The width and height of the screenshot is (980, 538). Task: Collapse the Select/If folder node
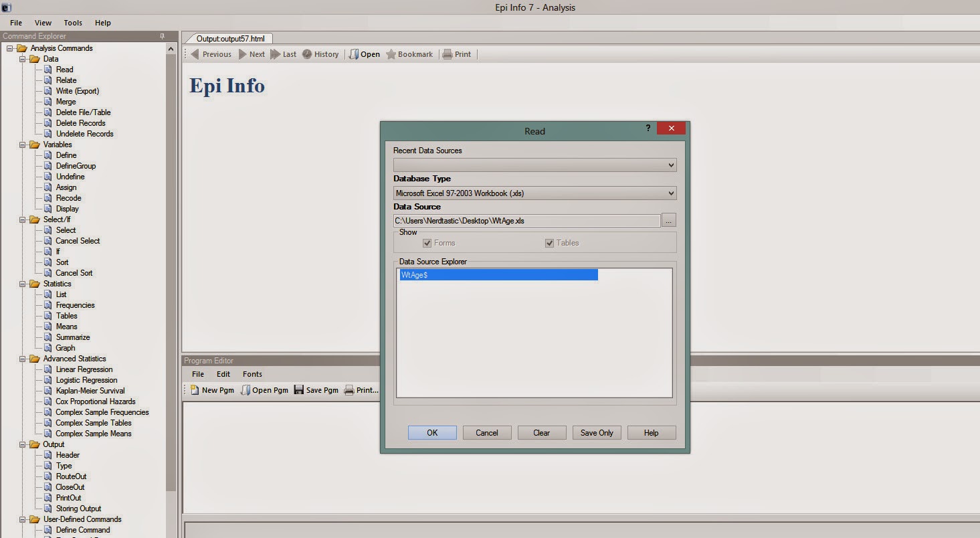click(x=23, y=219)
